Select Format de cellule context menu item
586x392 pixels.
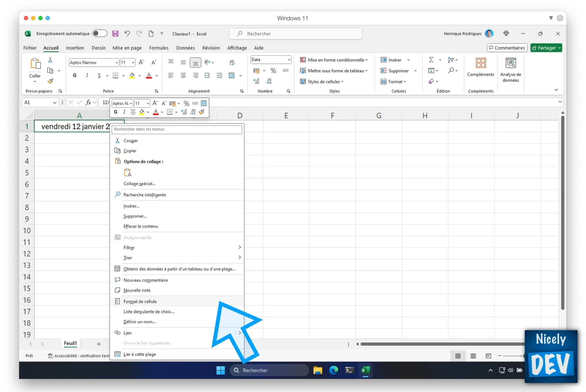coord(140,301)
